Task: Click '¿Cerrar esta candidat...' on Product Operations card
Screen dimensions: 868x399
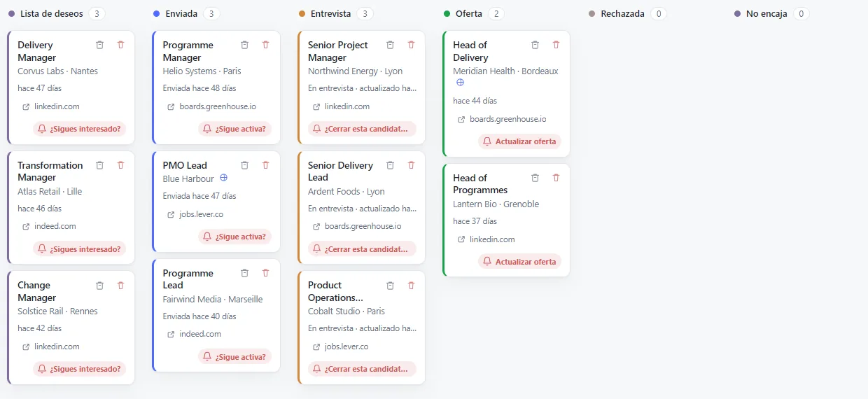Action: (362, 369)
